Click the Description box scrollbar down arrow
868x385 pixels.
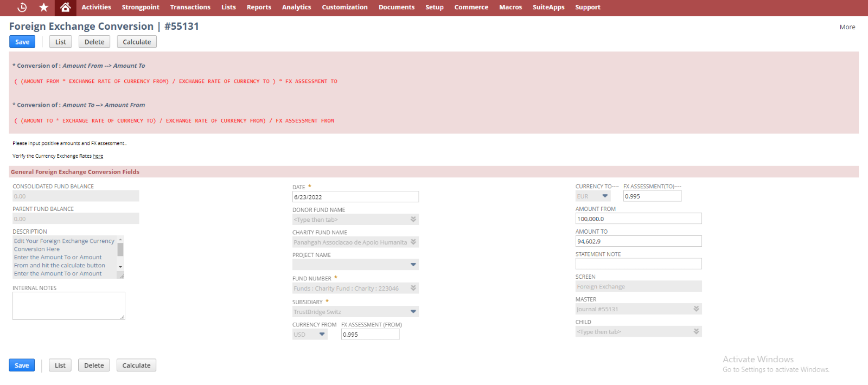tap(120, 267)
